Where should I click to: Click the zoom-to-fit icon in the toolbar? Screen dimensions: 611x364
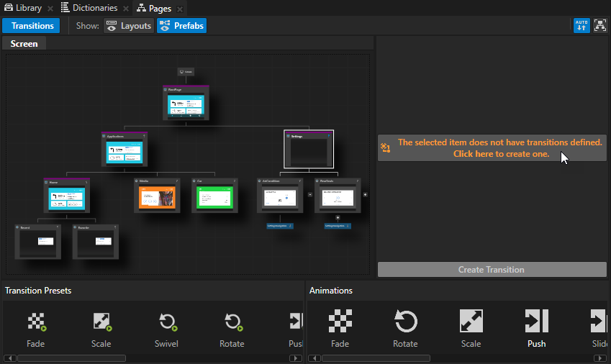(x=600, y=26)
